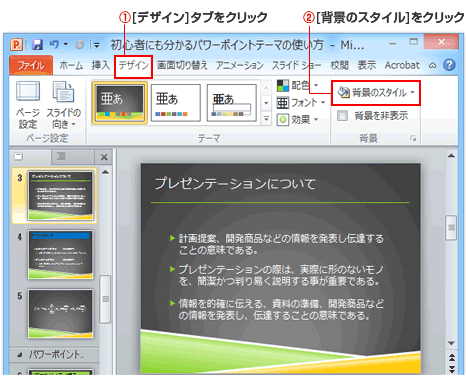Select slide 3 thumbnail
This screenshot has height=381, width=468.
pyautogui.click(x=60, y=196)
